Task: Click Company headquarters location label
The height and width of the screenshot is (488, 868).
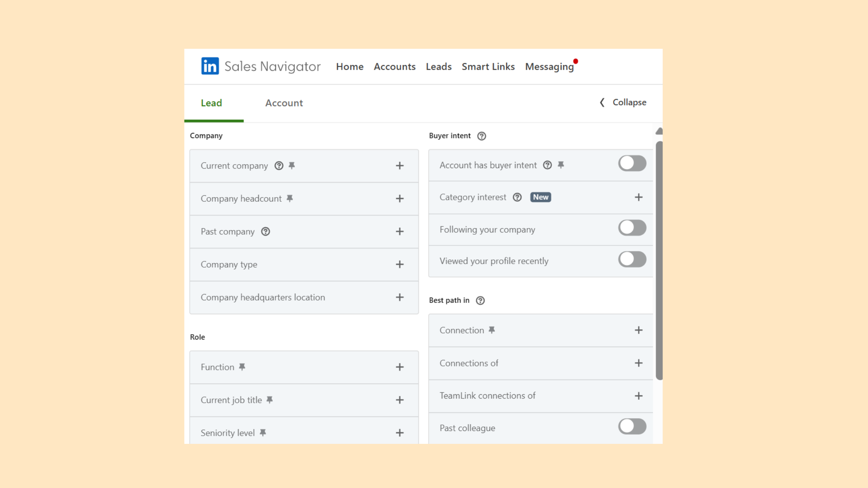Action: pyautogui.click(x=263, y=297)
